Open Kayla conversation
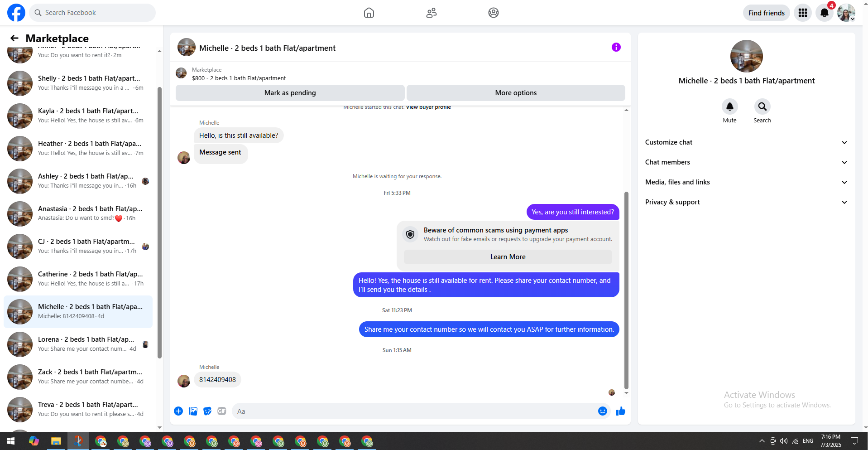 tap(78, 116)
